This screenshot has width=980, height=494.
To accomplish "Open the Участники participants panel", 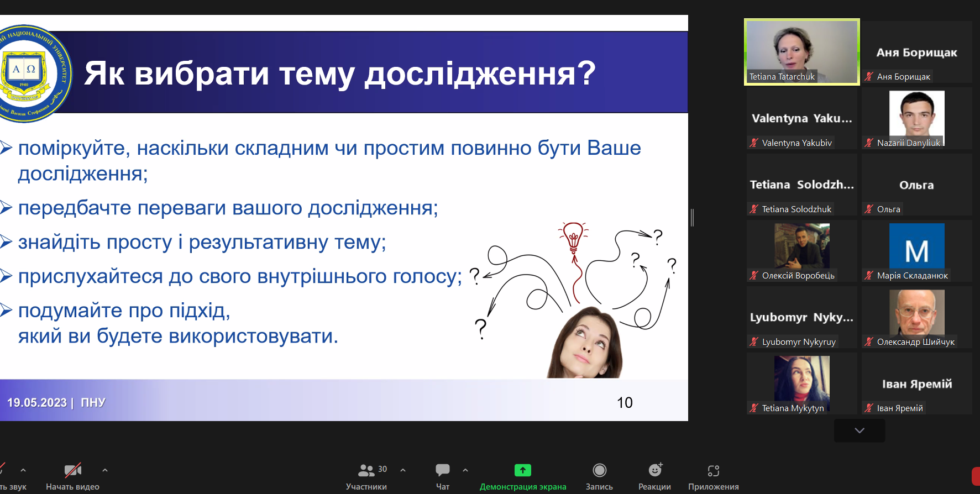I will pyautogui.click(x=366, y=476).
